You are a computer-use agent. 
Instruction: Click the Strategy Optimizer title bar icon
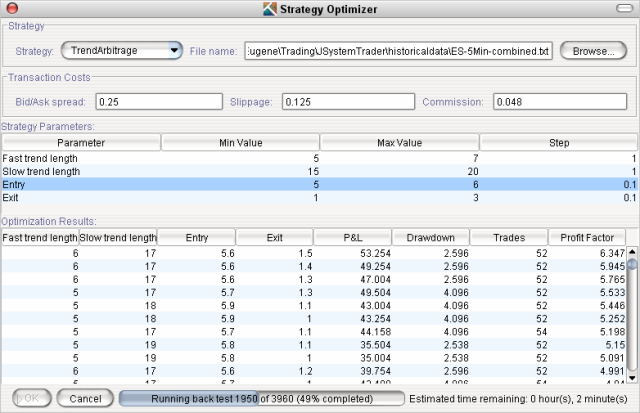tap(269, 10)
